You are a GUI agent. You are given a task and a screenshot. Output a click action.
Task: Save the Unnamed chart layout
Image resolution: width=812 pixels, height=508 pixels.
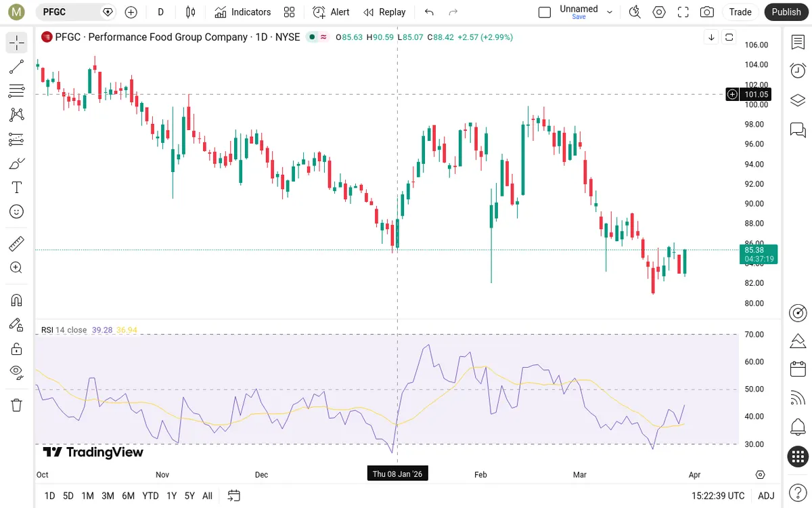coord(579,12)
